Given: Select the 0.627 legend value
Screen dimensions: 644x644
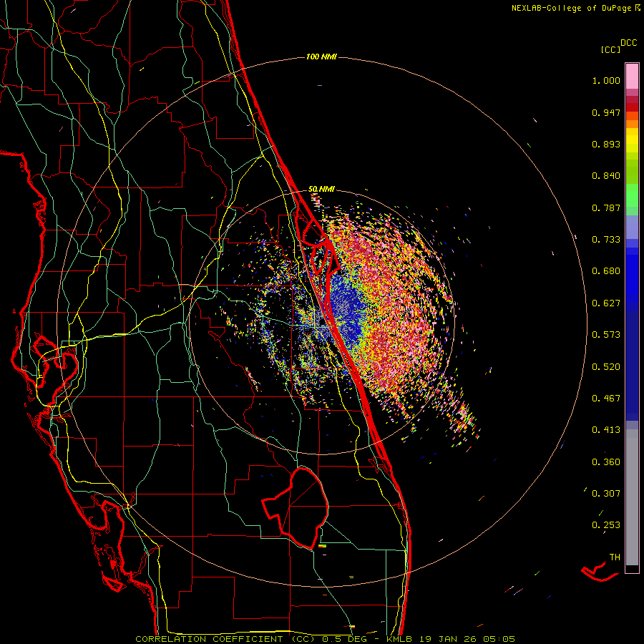Looking at the screenshot, I should click(606, 303).
